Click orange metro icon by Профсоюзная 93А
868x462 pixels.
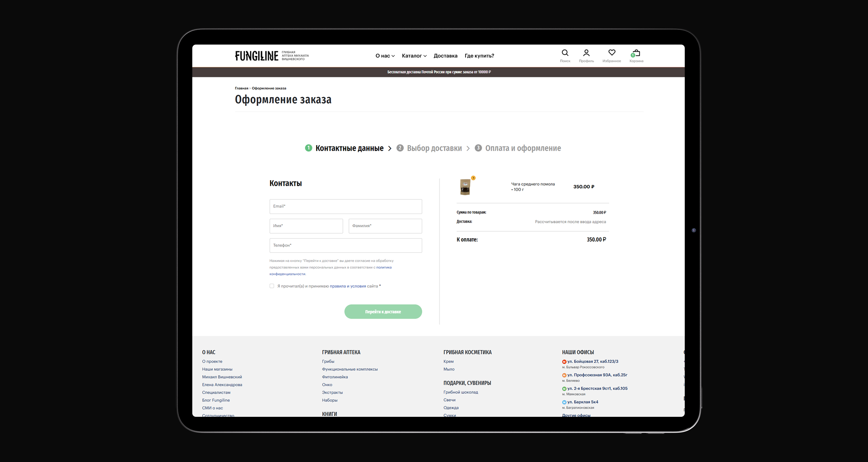564,375
